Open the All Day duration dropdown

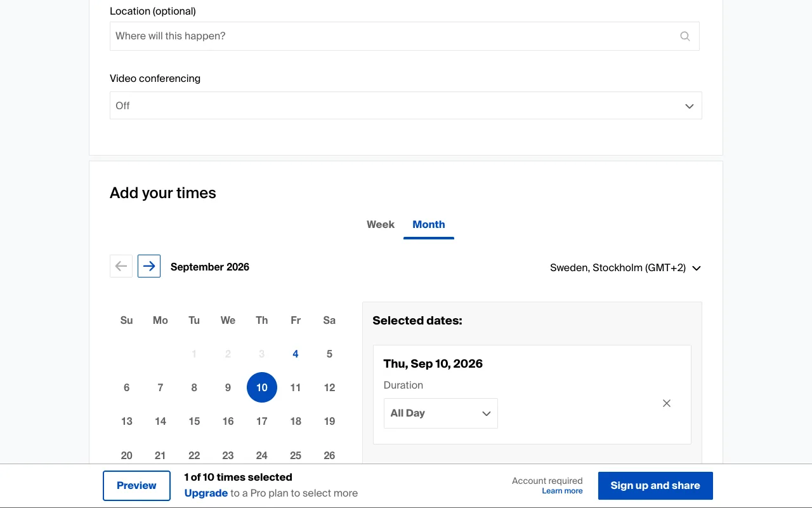click(x=441, y=413)
